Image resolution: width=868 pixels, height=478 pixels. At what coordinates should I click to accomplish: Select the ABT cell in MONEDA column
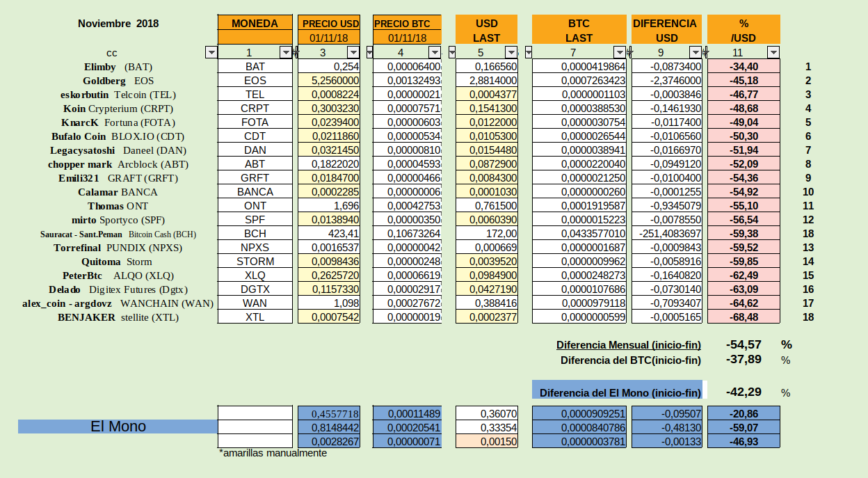[x=255, y=164]
